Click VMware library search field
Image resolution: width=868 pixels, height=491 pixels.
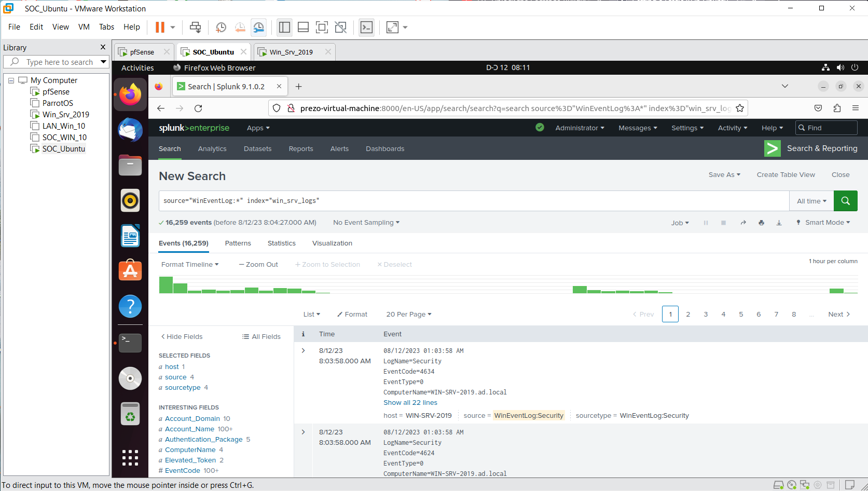point(56,62)
